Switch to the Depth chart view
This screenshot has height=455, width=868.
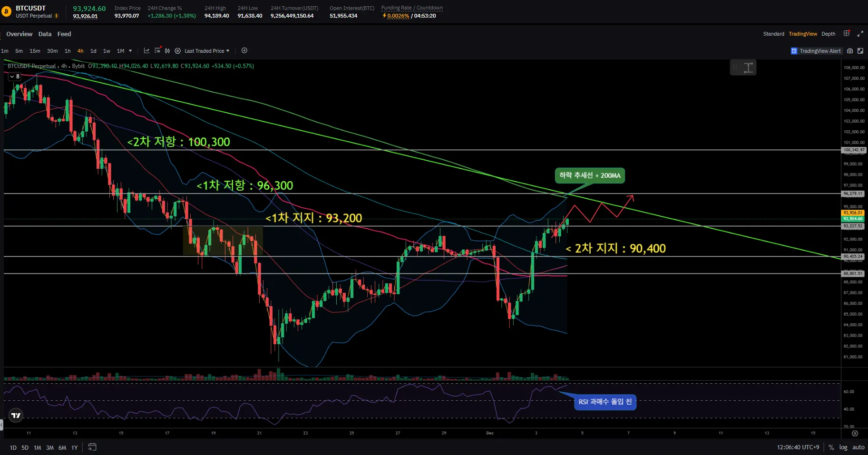pos(828,34)
